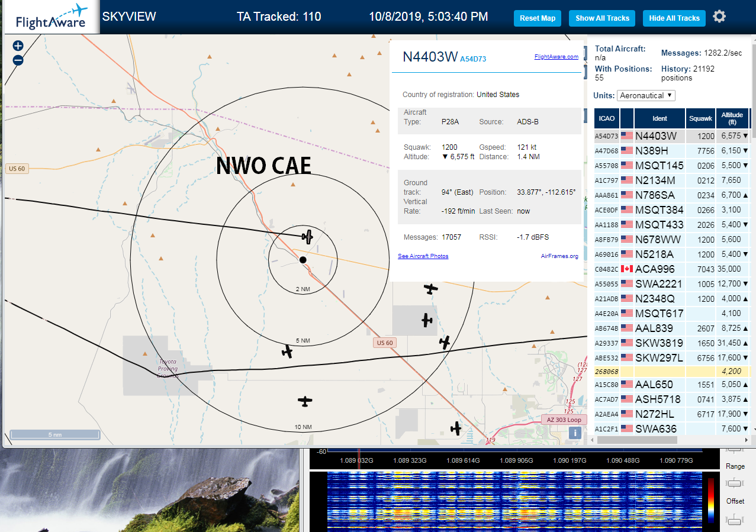Zoom out the map with minus icon

(18, 60)
